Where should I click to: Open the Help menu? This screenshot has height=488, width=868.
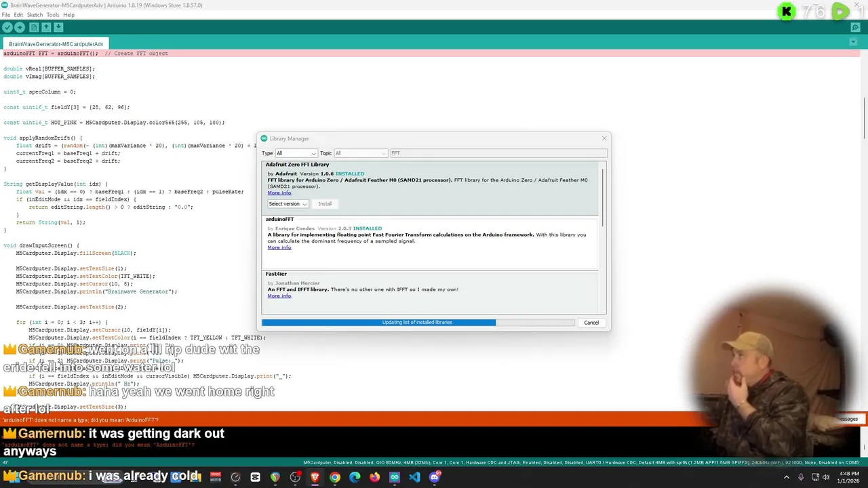click(x=68, y=15)
